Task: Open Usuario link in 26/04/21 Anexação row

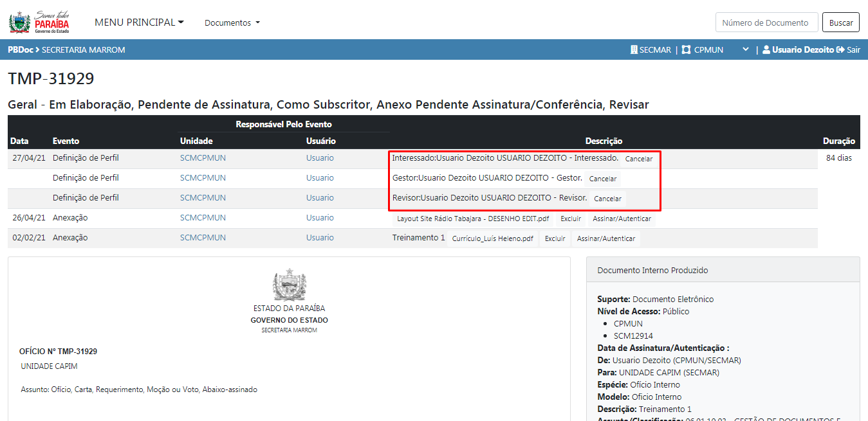Action: pyautogui.click(x=320, y=218)
